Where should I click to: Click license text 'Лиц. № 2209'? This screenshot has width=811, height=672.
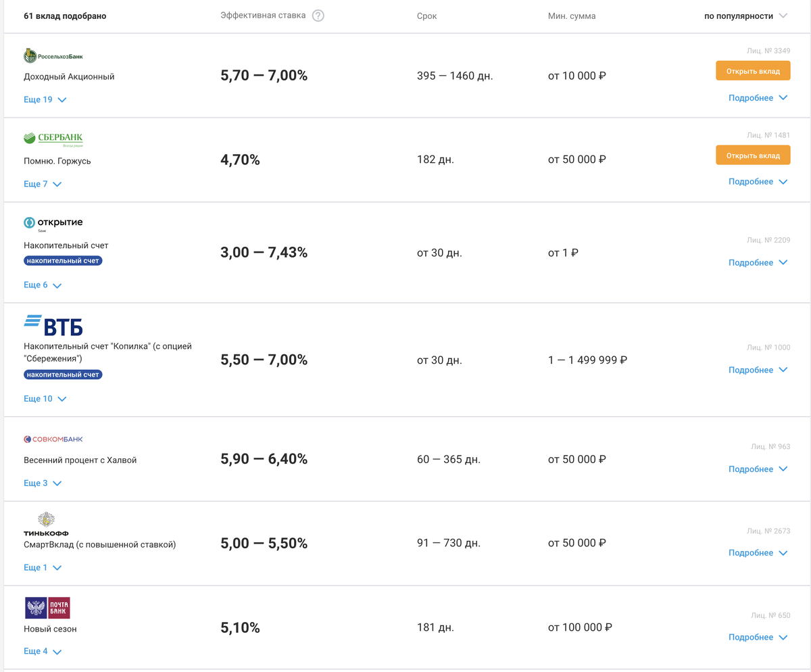[768, 240]
